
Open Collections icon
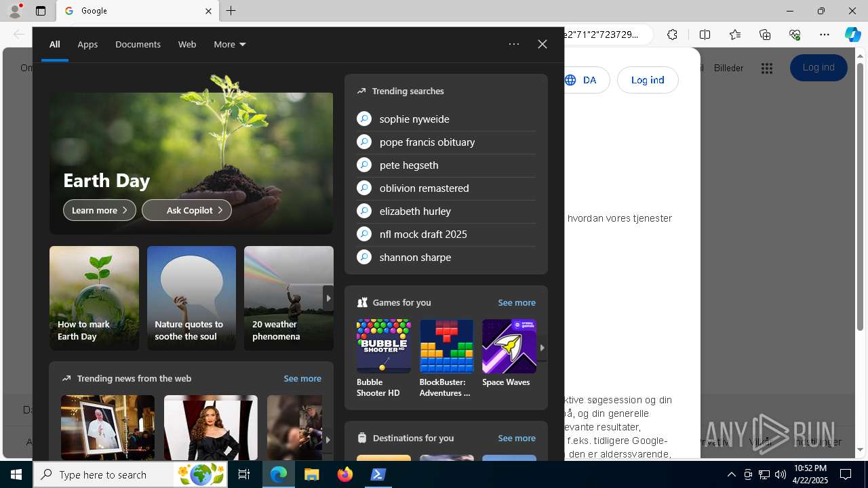point(765,35)
